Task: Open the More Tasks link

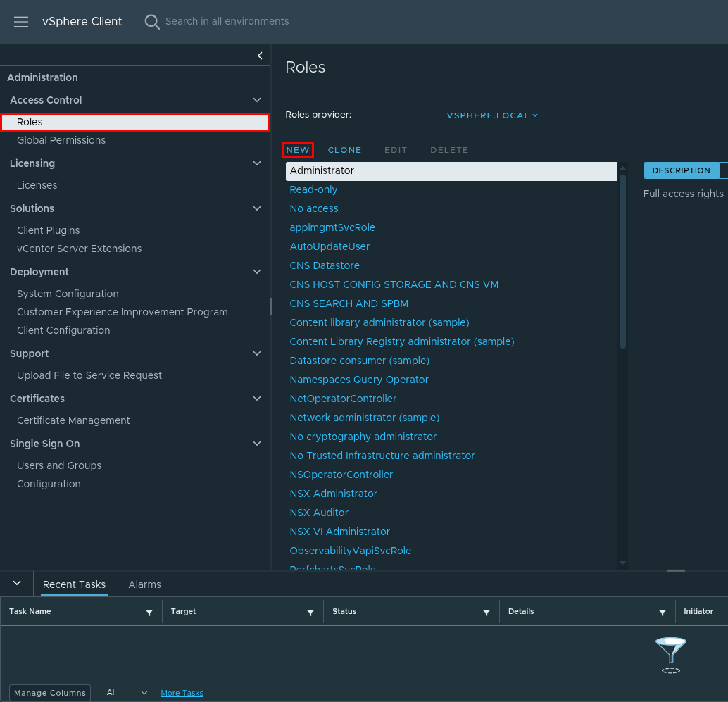Action: pos(182,693)
